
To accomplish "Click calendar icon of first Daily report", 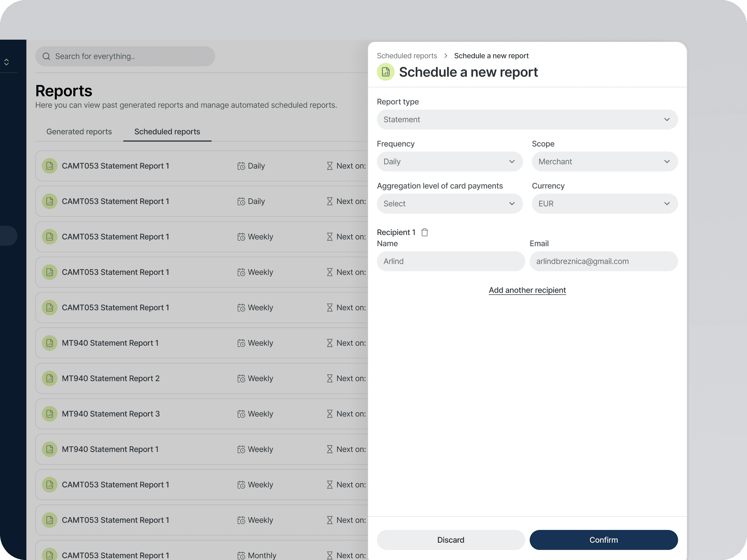I will [241, 166].
